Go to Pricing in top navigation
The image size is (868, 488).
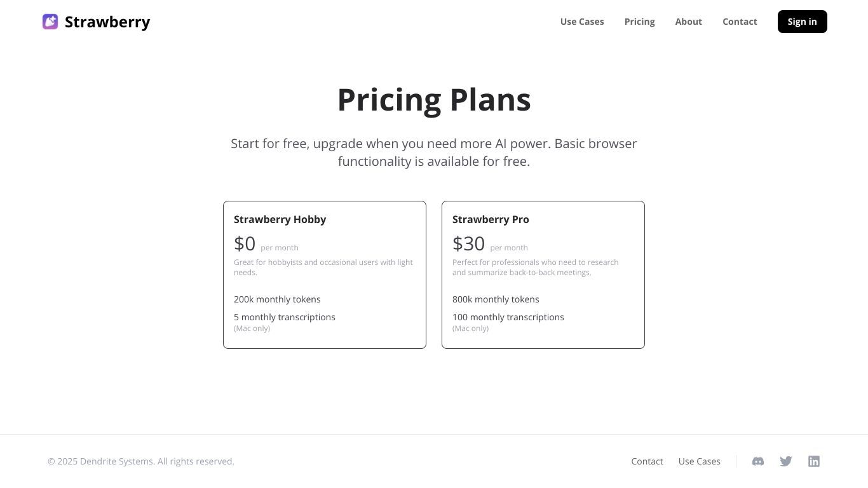coord(639,22)
